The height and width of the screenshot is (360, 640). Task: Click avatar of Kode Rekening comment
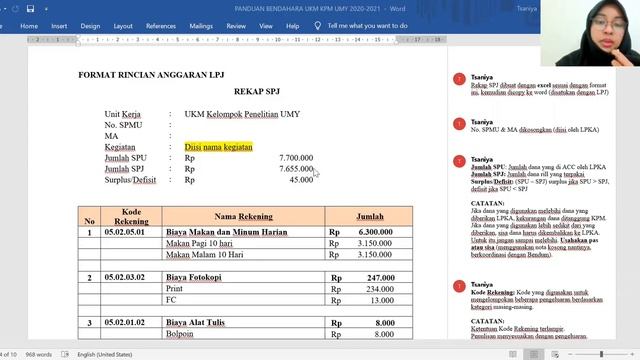tap(459, 286)
